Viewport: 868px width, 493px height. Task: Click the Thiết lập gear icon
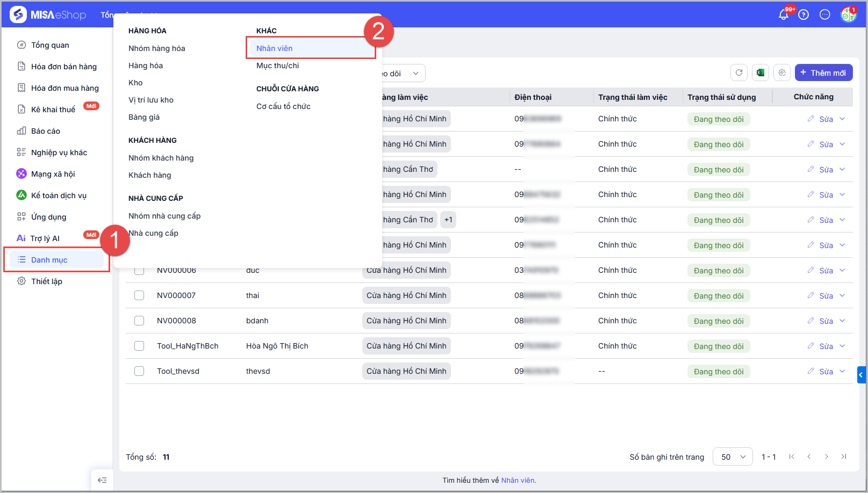(21, 281)
